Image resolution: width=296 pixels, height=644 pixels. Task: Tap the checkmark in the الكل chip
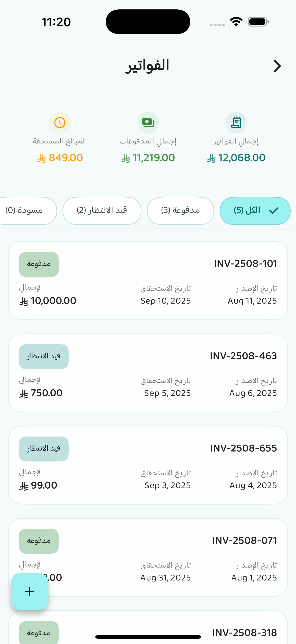(x=274, y=211)
